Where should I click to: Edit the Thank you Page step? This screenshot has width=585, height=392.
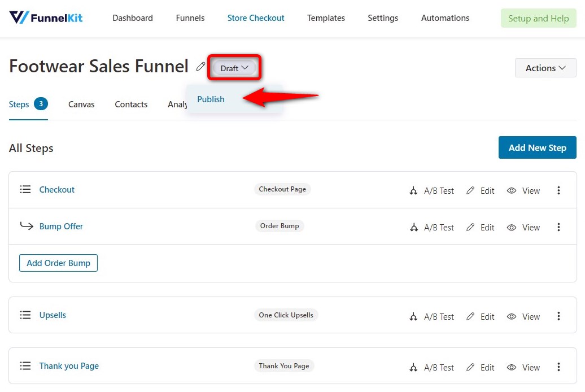point(480,367)
